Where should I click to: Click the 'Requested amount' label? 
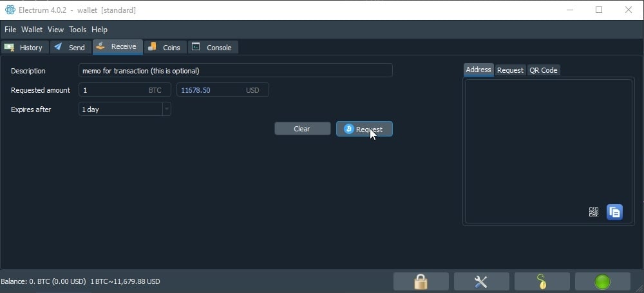point(40,90)
